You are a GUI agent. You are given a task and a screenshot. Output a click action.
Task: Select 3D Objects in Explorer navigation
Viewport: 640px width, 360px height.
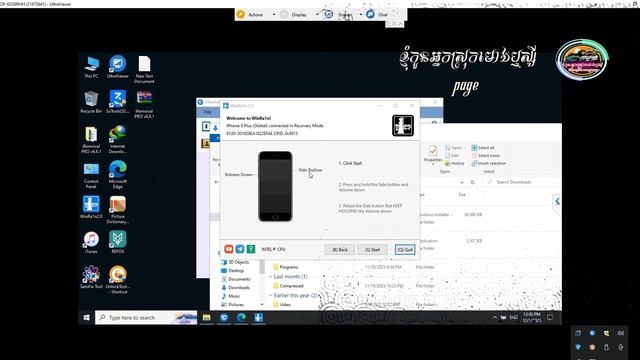click(236, 262)
